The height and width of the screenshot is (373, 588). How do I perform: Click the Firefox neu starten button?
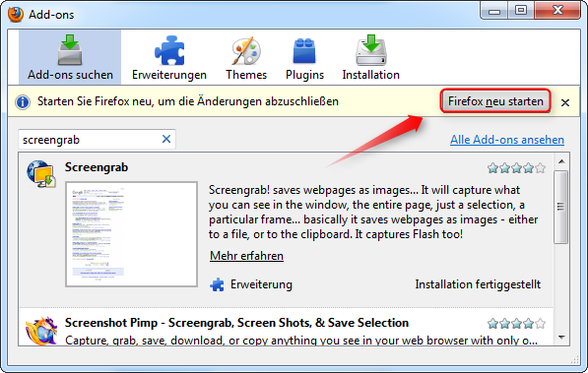click(x=495, y=101)
